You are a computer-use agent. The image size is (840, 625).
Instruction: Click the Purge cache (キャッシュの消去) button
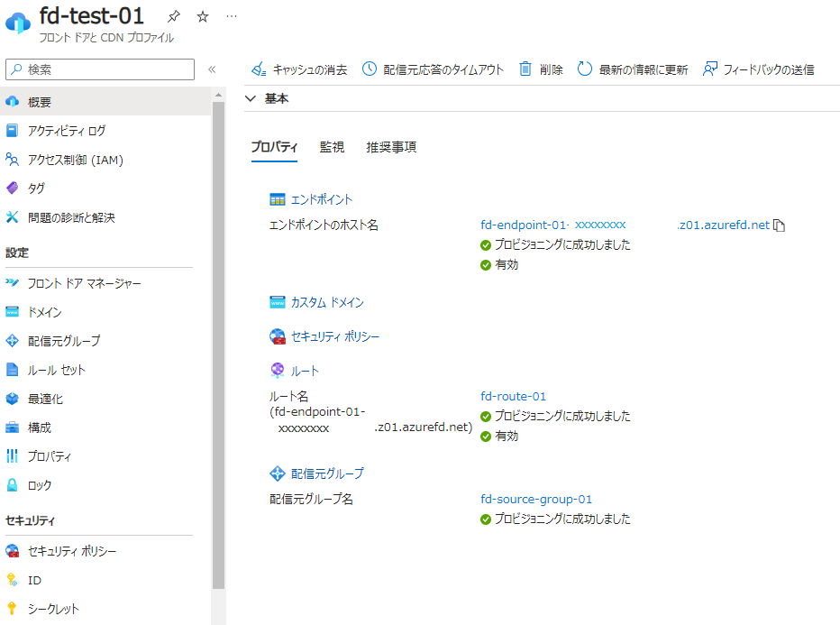click(299, 69)
